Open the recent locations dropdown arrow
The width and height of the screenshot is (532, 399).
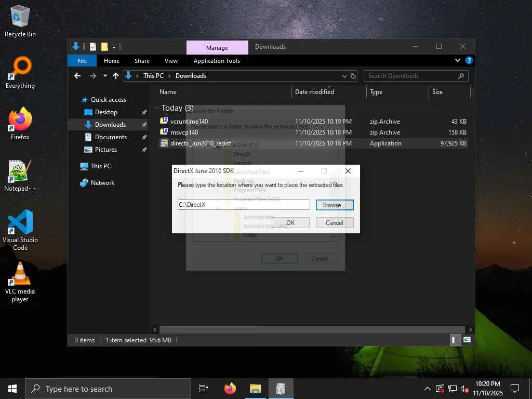click(105, 76)
